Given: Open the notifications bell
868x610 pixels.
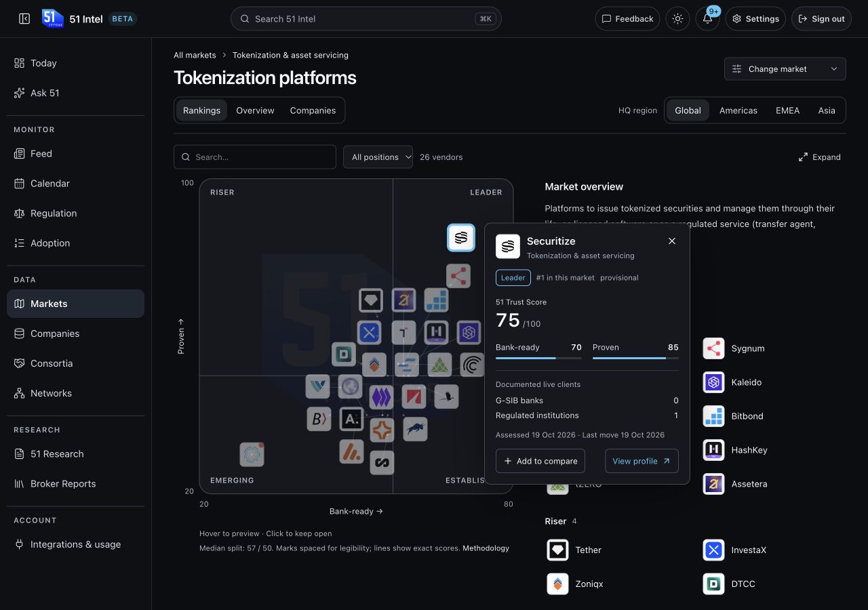Looking at the screenshot, I should point(707,19).
